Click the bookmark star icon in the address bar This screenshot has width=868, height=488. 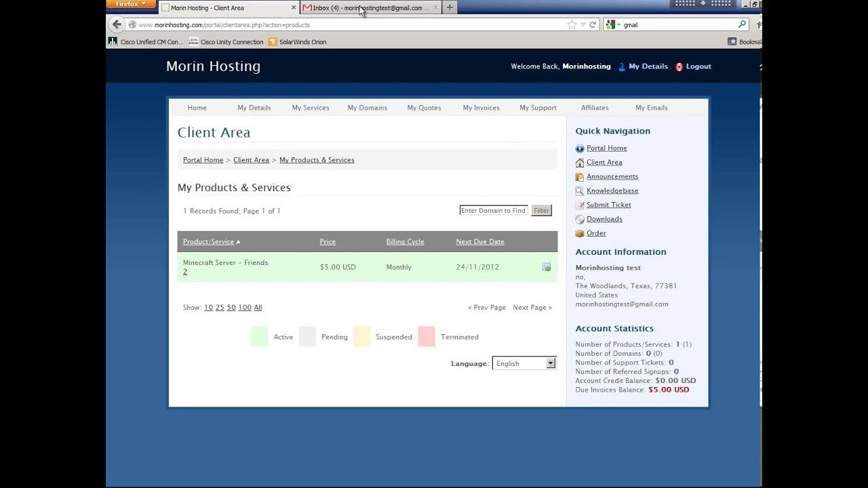coord(572,24)
